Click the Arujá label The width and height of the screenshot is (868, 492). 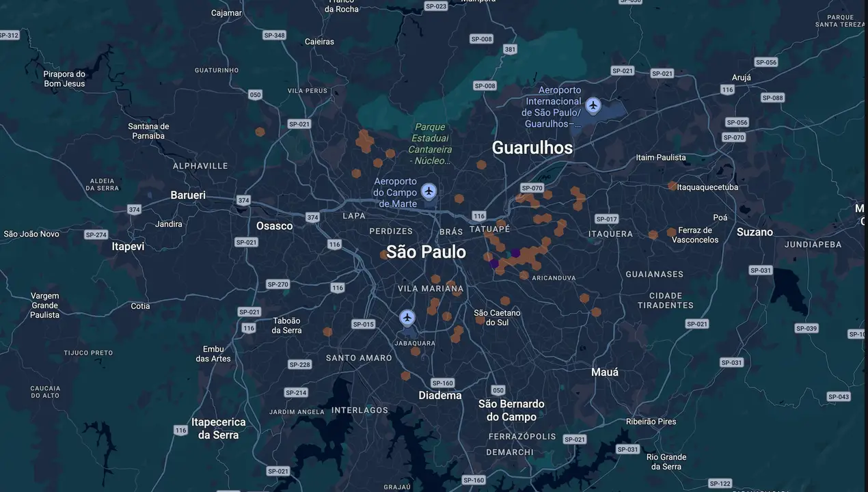click(x=741, y=78)
